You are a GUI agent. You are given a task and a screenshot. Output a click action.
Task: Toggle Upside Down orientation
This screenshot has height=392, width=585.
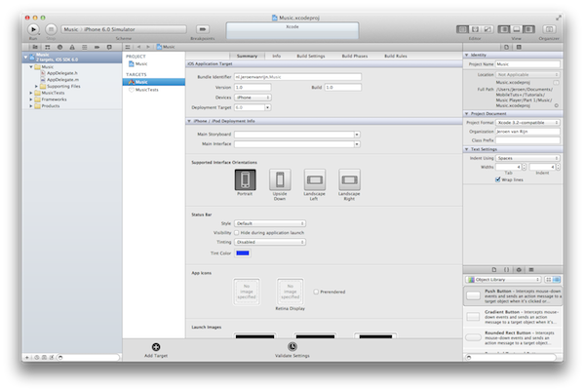(280, 179)
